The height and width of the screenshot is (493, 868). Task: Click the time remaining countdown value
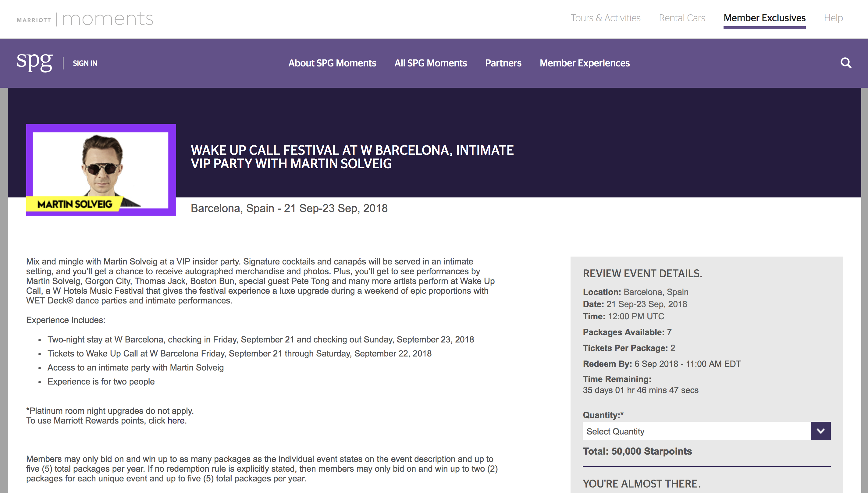pyautogui.click(x=640, y=390)
